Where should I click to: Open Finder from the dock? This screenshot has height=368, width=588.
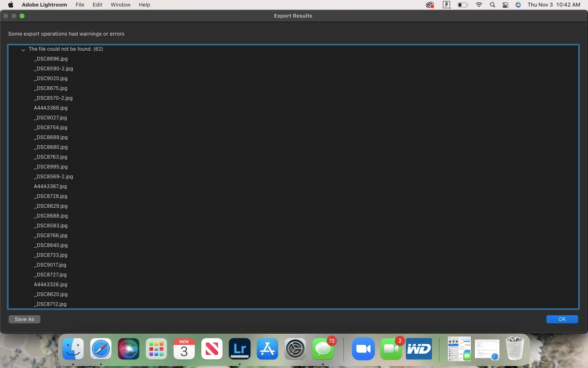(73, 349)
